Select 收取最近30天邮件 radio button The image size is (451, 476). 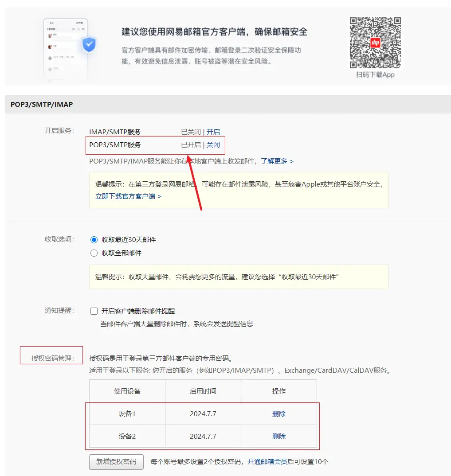94,239
